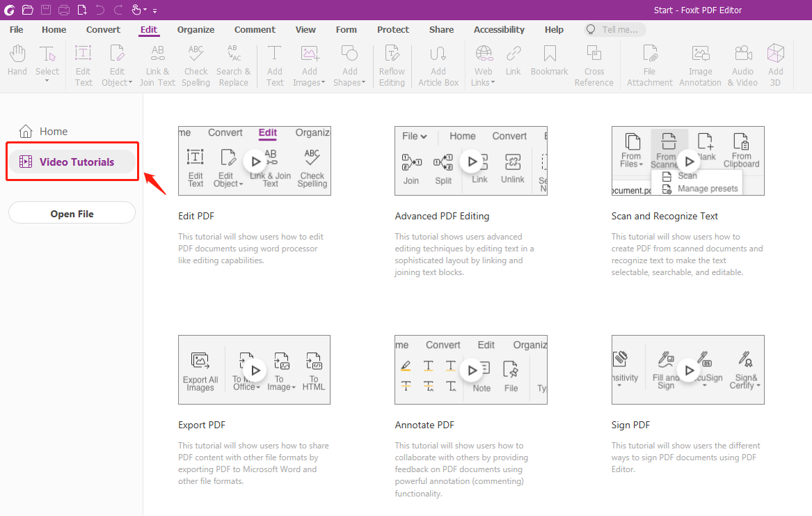812x516 pixels.
Task: Expand the Web Links dropdown
Action: 493,82
